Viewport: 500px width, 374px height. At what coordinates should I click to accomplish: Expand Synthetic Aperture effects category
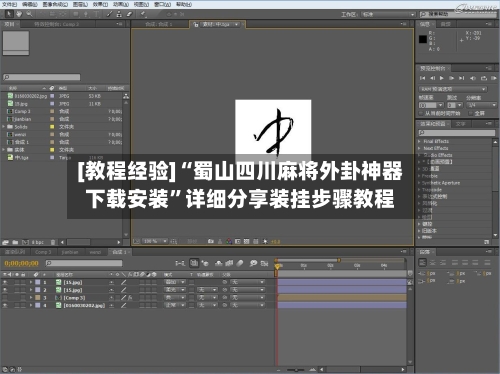coord(420,183)
